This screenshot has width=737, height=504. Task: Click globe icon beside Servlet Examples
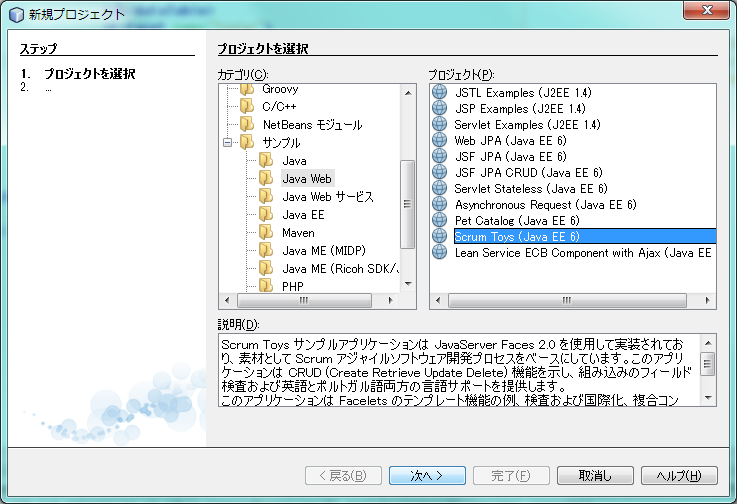pos(439,124)
